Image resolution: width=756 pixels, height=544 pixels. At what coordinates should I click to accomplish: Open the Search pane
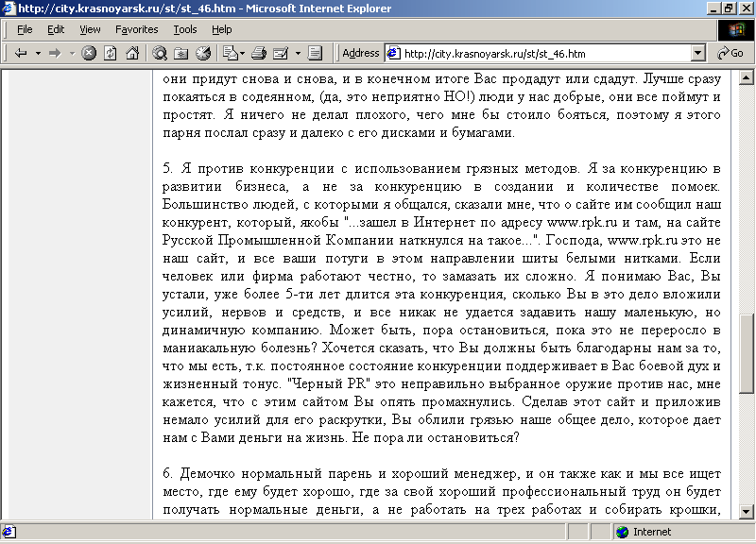click(x=160, y=53)
